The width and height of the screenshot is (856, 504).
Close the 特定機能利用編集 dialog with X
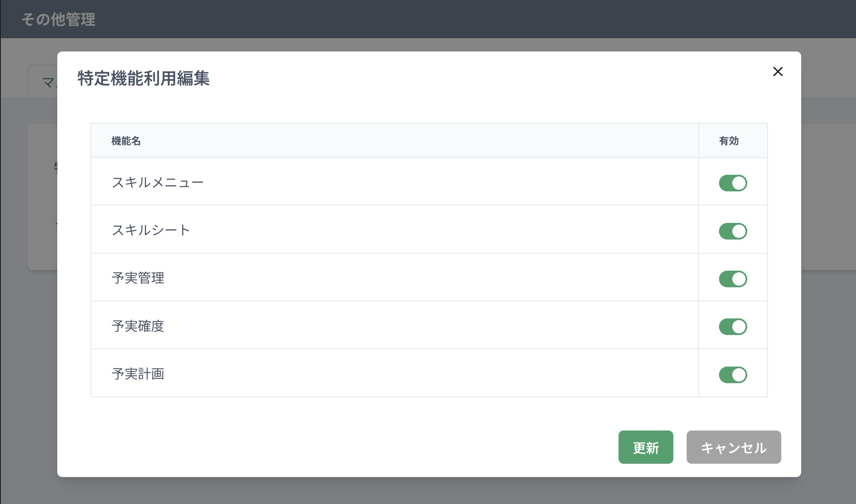pyautogui.click(x=778, y=71)
